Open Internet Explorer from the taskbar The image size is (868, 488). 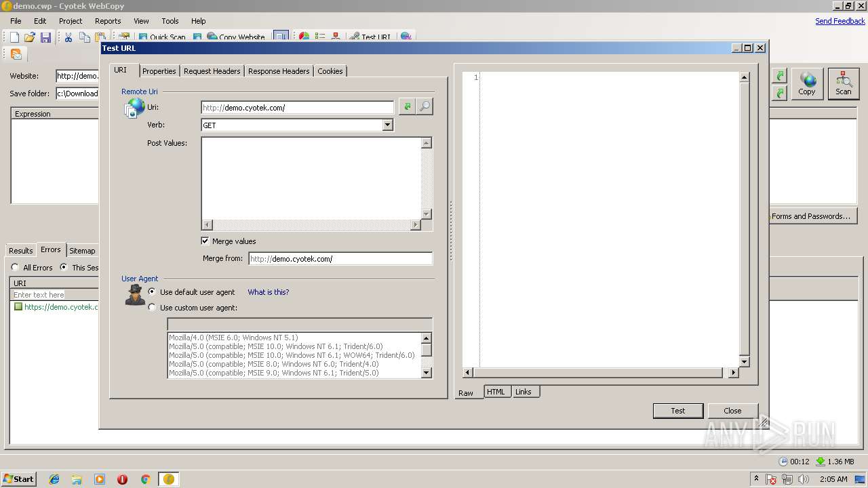pyautogui.click(x=54, y=479)
